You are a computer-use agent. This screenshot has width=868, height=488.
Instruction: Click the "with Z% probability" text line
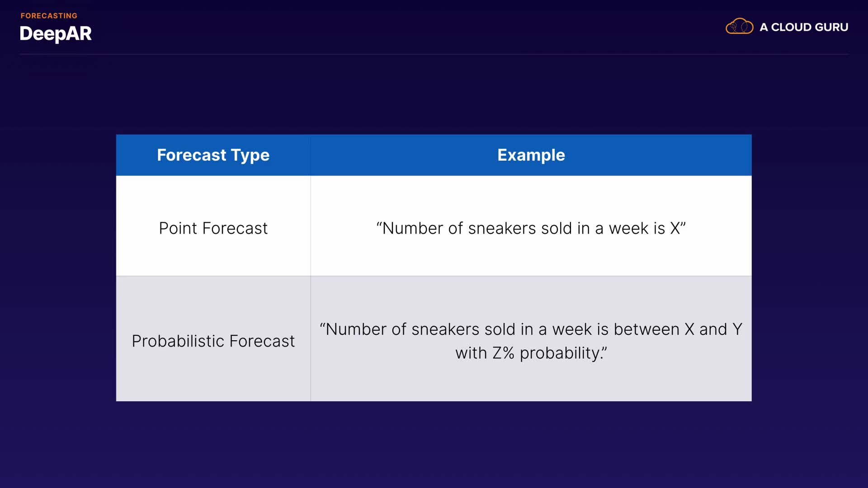point(531,353)
